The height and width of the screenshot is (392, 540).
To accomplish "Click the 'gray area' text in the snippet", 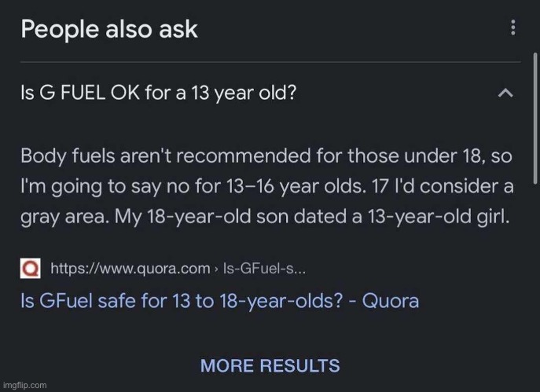I will pyautogui.click(x=65, y=218).
